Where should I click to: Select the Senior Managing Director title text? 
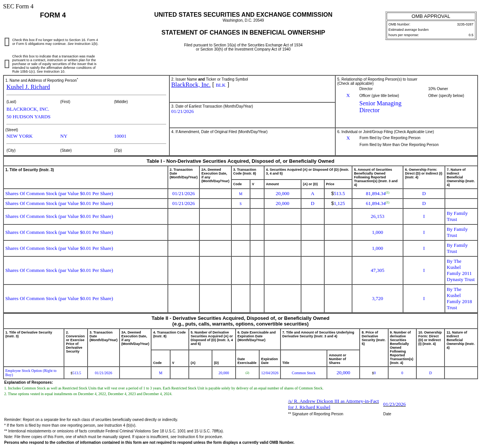click(380, 107)
